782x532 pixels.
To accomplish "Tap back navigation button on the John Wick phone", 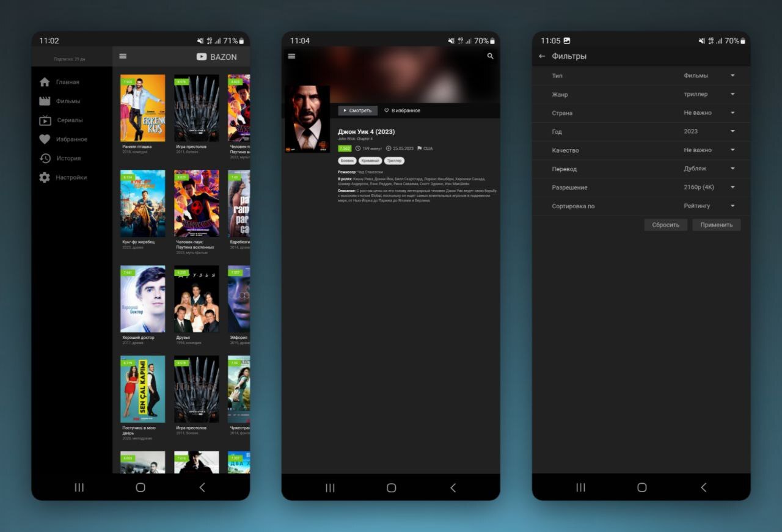I will point(453,487).
